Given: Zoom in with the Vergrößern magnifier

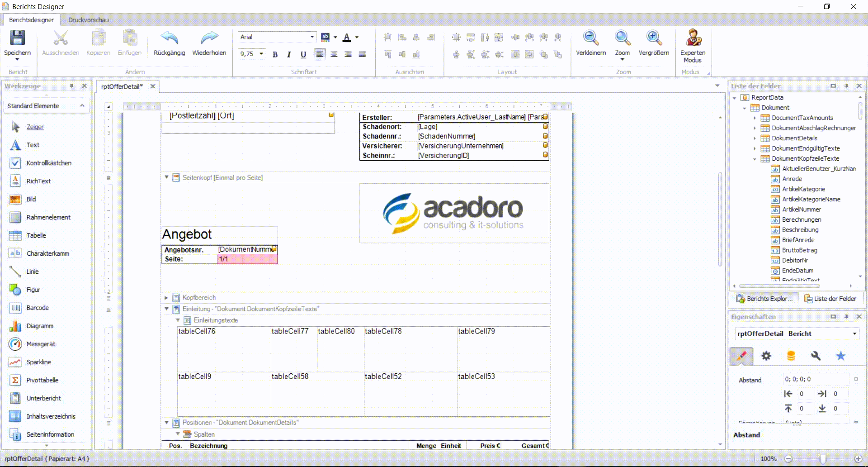Looking at the screenshot, I should (654, 39).
